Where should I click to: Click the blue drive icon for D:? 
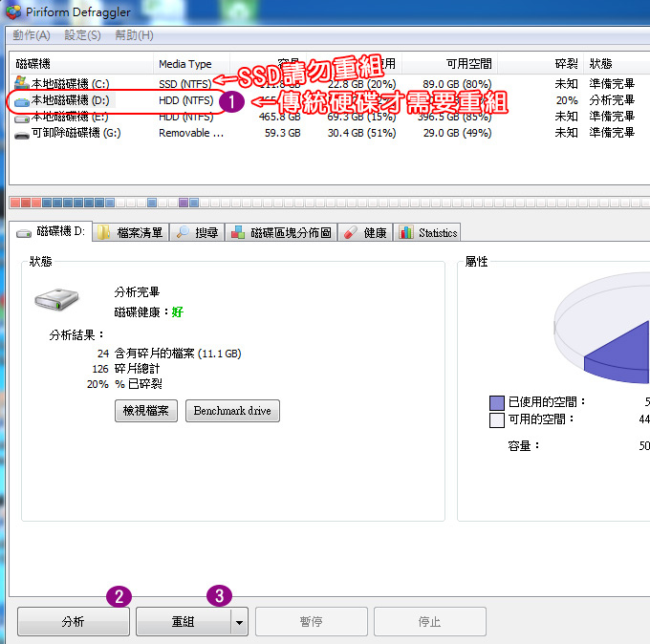point(22,101)
